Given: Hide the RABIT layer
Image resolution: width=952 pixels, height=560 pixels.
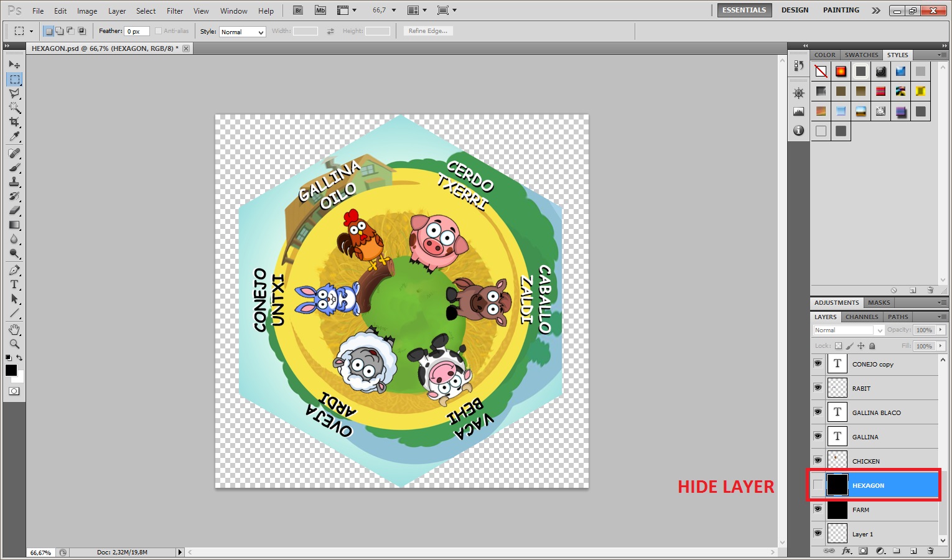Looking at the screenshot, I should [818, 388].
